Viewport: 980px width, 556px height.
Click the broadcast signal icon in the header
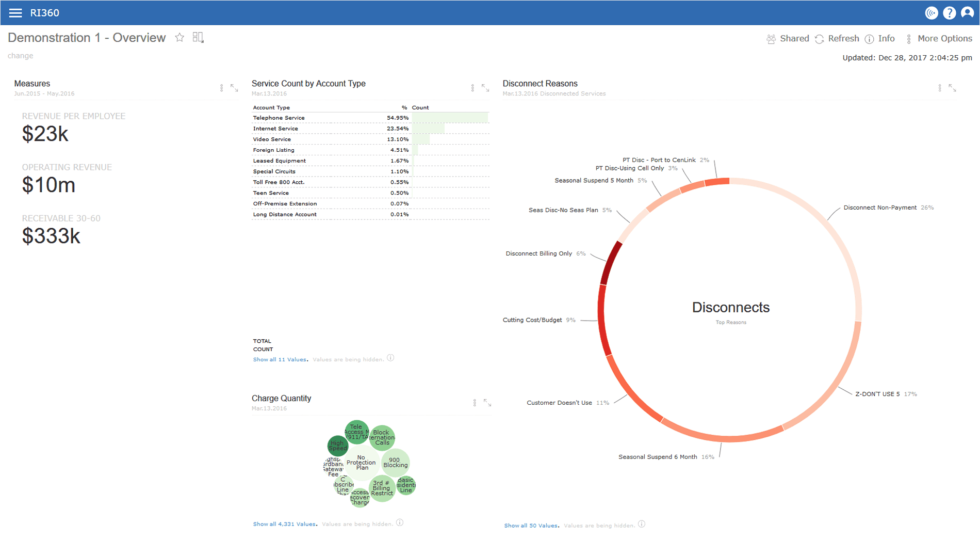[x=931, y=13]
